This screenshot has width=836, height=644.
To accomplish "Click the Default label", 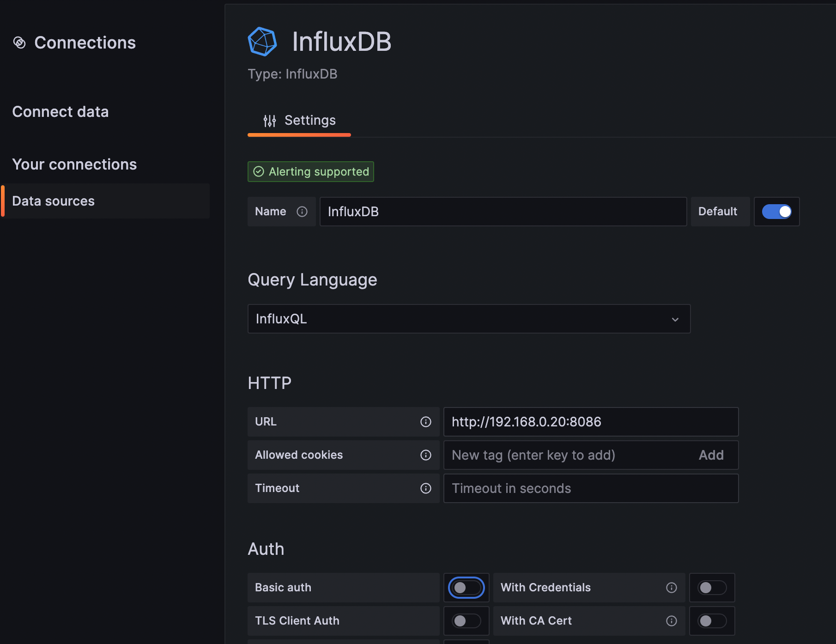I will [718, 212].
